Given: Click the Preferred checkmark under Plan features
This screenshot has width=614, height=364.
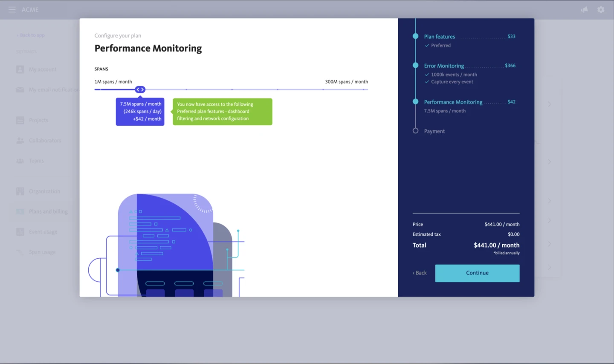Looking at the screenshot, I should (x=427, y=46).
